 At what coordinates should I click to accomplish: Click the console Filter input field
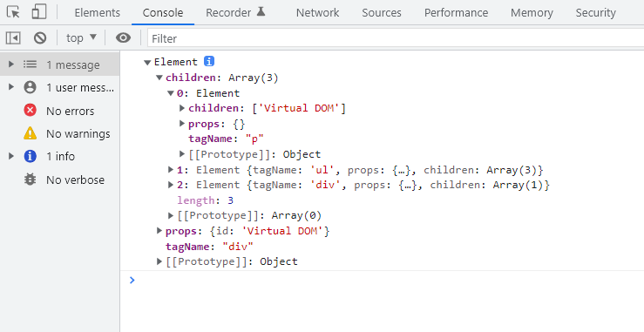396,38
